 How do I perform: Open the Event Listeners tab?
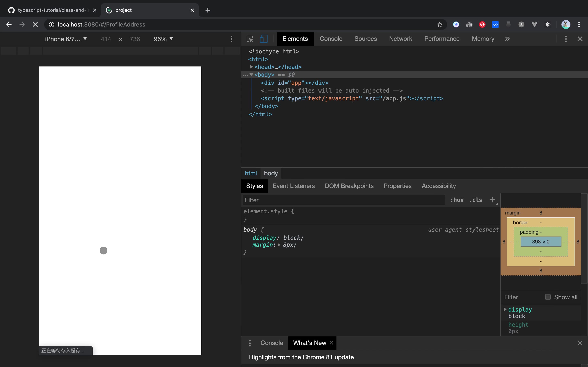click(x=294, y=186)
